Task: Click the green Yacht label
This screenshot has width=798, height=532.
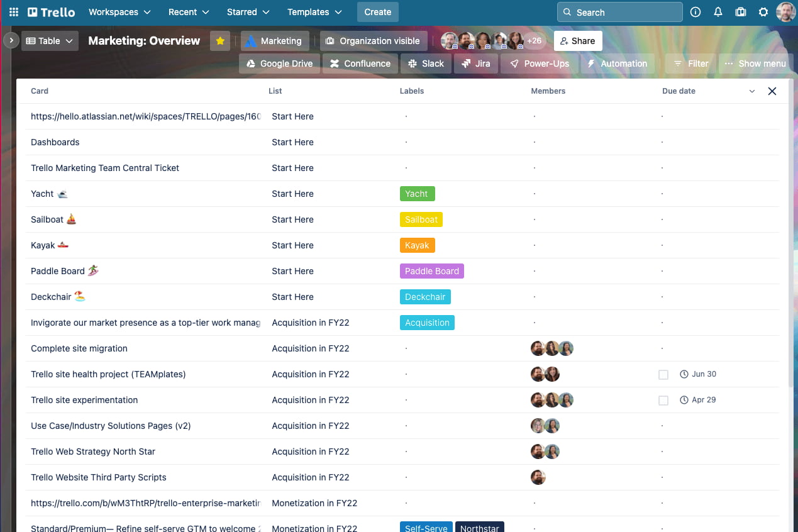Action: 417,193
